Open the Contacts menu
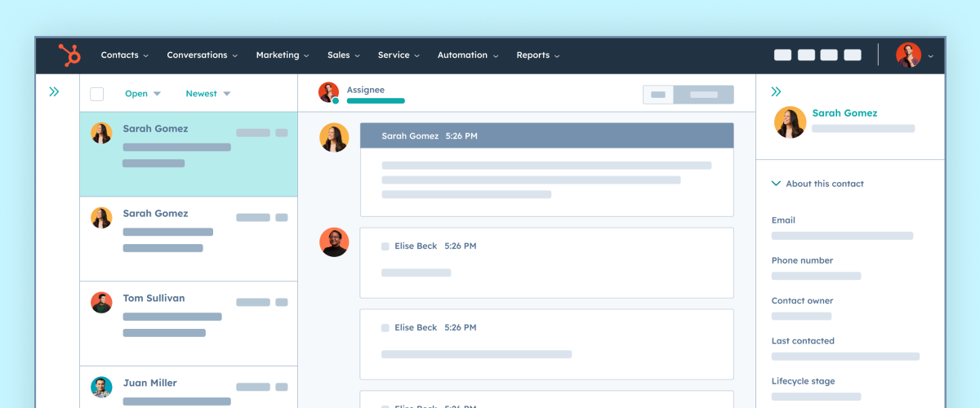The height and width of the screenshot is (408, 980). point(124,55)
